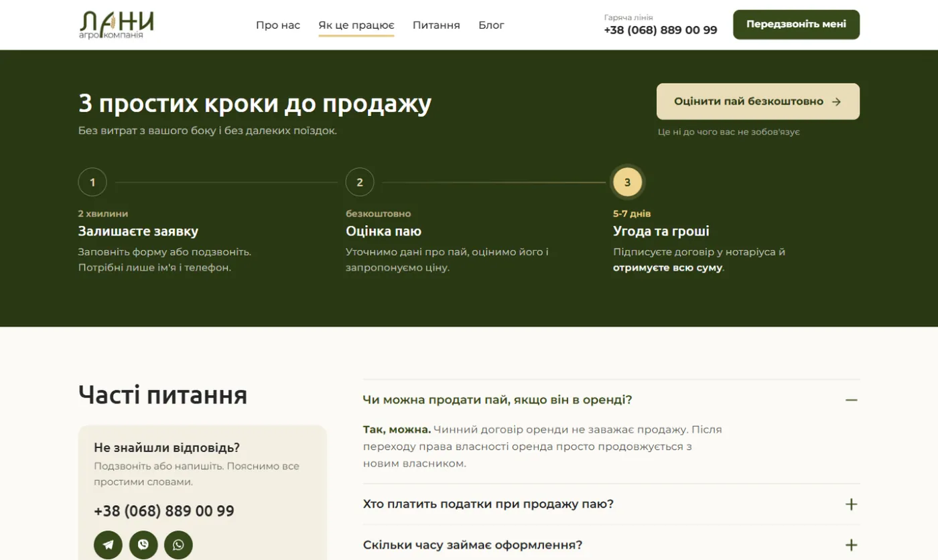Open WhatsApp contact icon

(x=178, y=545)
